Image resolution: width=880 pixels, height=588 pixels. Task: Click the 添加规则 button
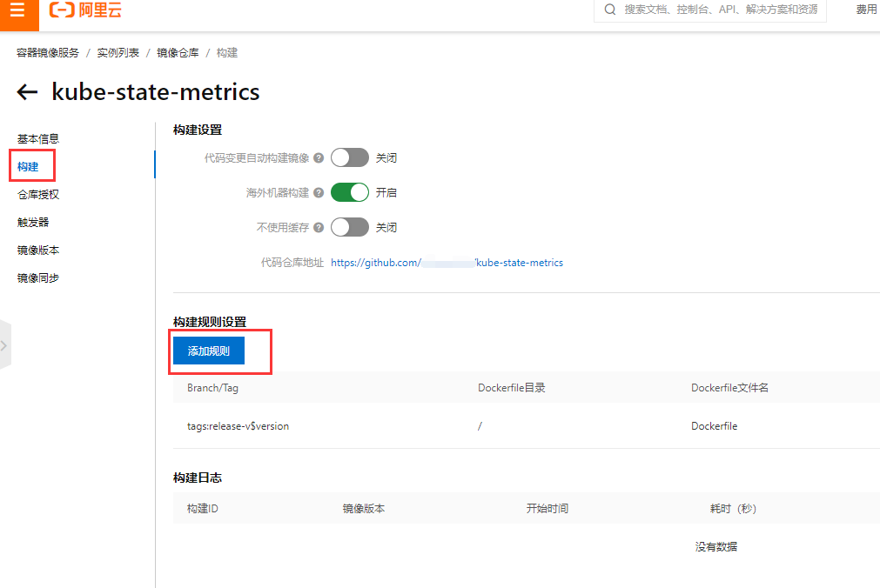coord(209,351)
